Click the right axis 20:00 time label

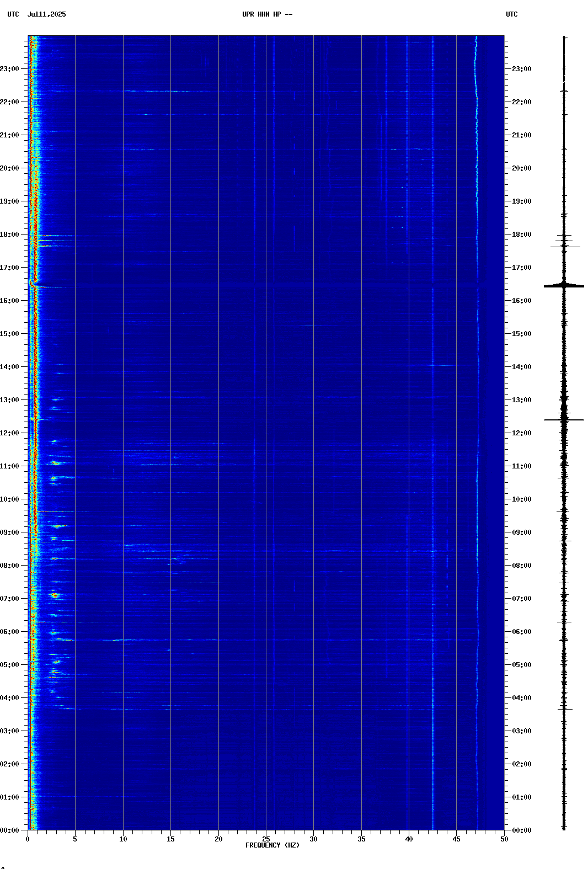tap(522, 168)
